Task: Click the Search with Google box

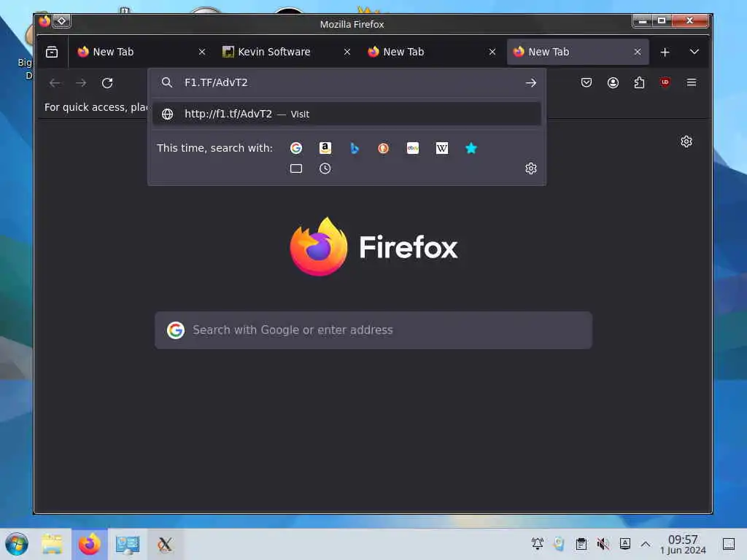Action: point(373,330)
